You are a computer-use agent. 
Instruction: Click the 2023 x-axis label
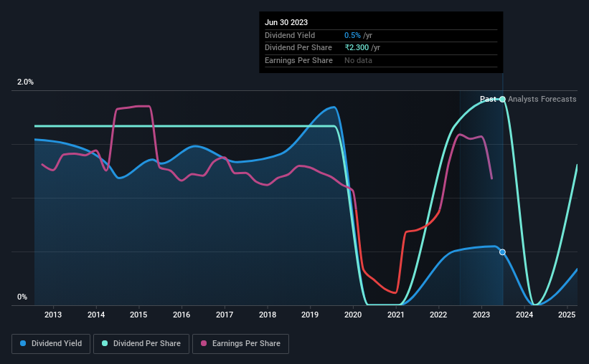point(481,315)
